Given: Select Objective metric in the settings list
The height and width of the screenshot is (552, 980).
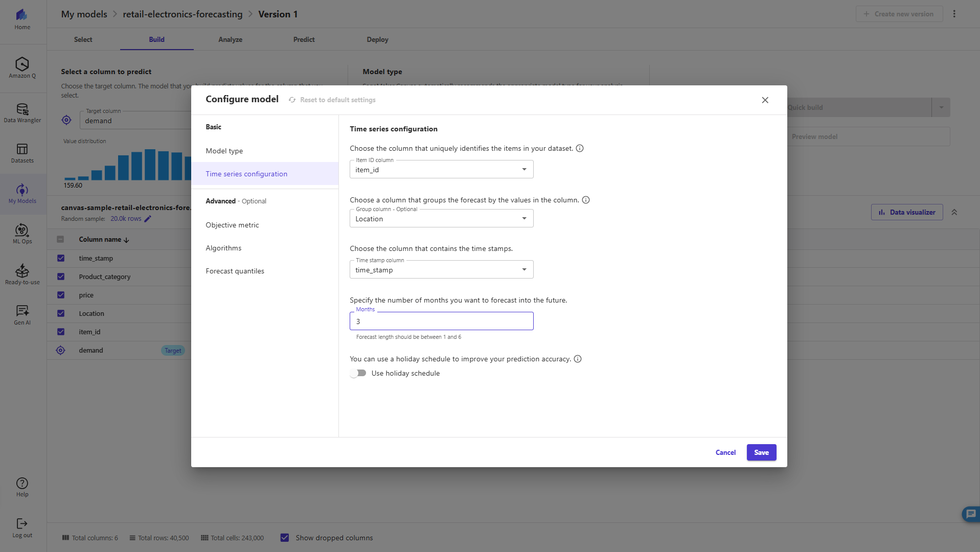Looking at the screenshot, I should tap(232, 225).
